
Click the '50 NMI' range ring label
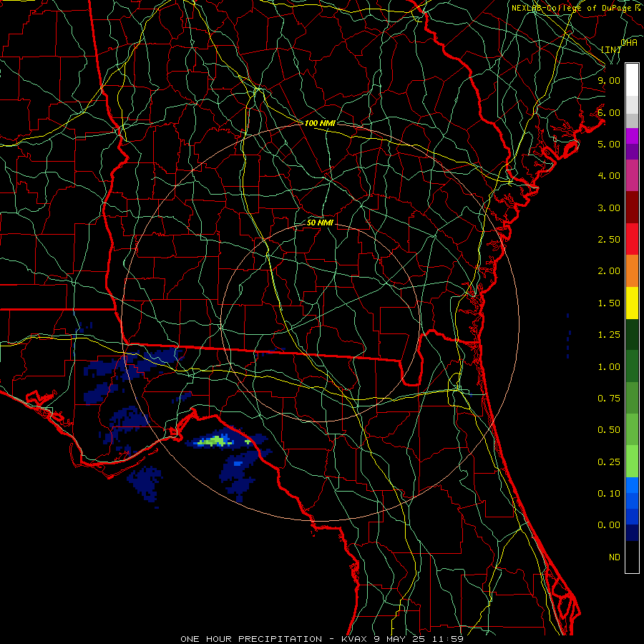point(320,223)
